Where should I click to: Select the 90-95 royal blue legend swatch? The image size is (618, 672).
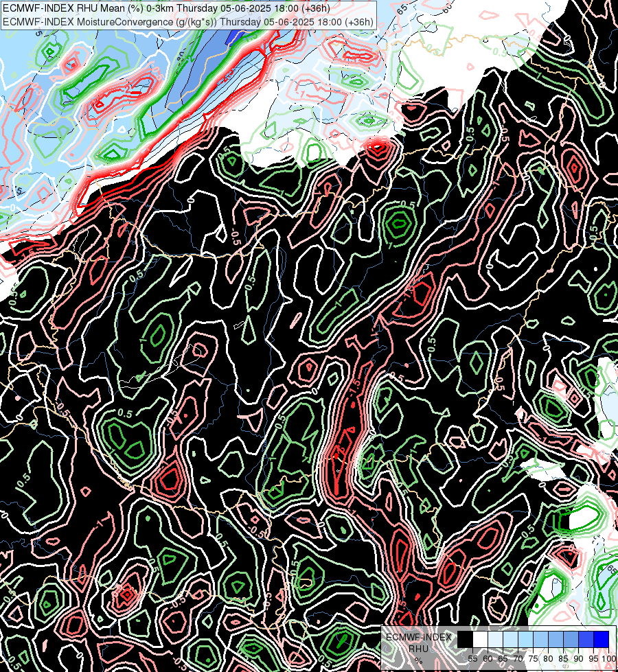(586, 639)
